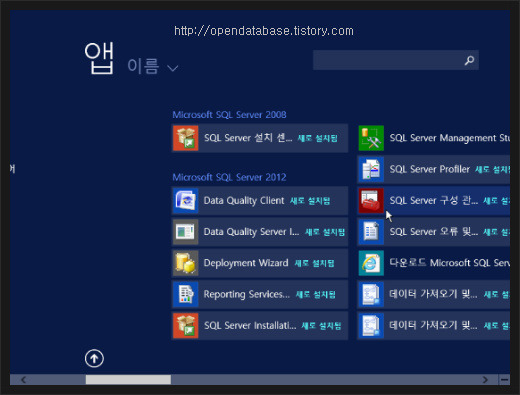Open the 다운로드 Microsoft SQL Server IE icon
The image size is (520, 395).
tap(371, 263)
